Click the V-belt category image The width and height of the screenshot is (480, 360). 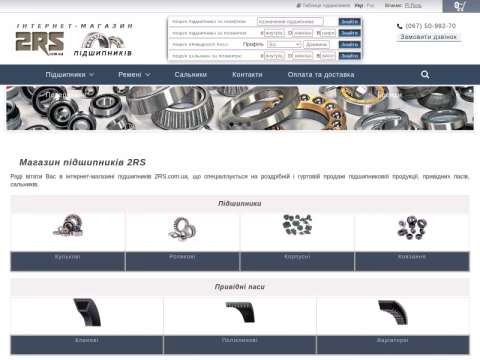[87, 312]
